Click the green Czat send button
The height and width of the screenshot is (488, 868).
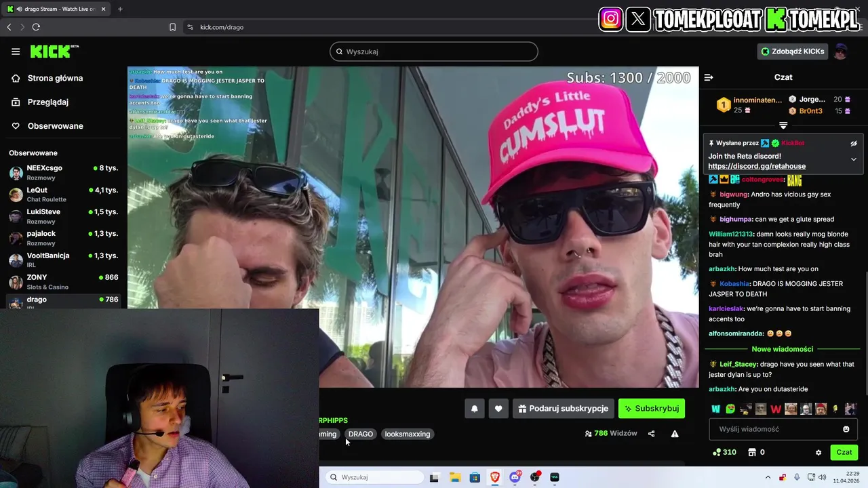[x=844, y=452]
